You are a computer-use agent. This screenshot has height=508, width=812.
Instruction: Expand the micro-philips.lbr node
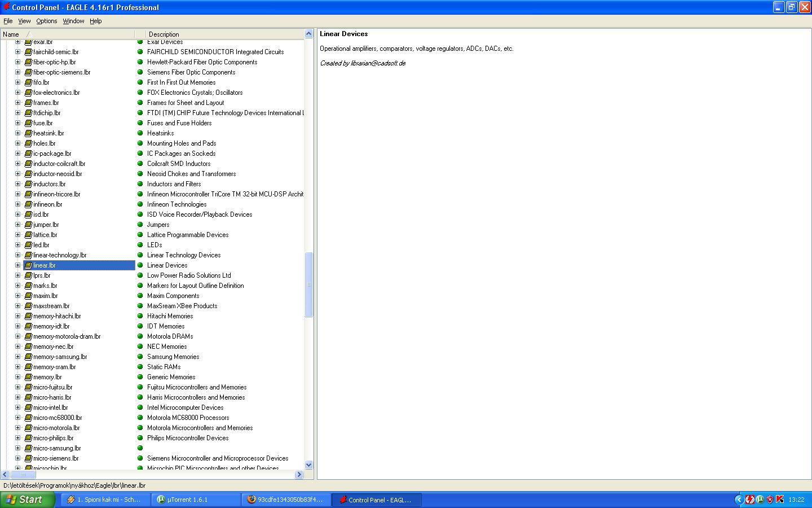pyautogui.click(x=17, y=438)
